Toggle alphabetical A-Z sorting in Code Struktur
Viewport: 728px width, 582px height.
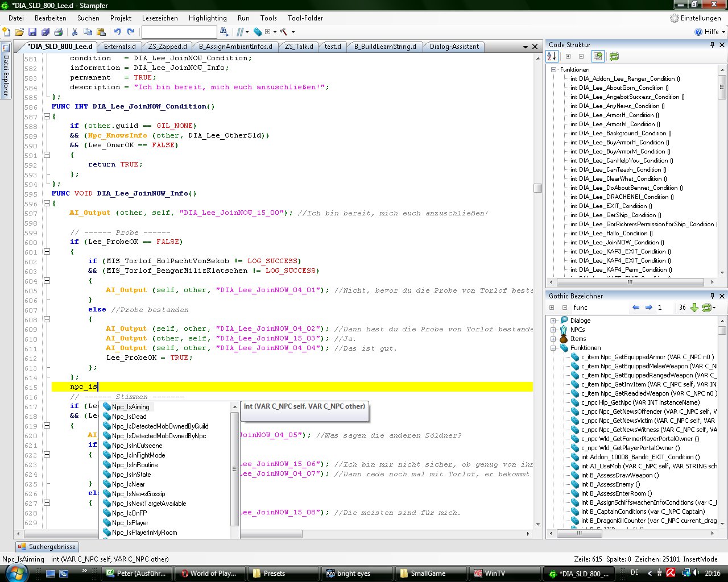[x=551, y=56]
